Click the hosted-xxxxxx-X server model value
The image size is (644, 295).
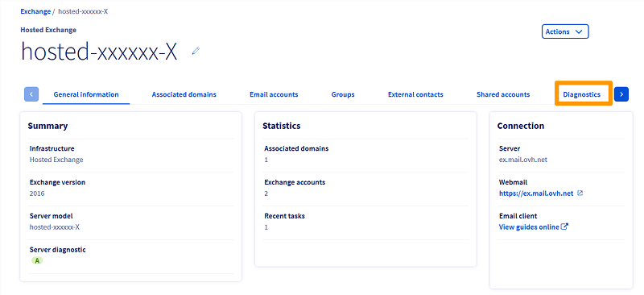[x=55, y=227]
